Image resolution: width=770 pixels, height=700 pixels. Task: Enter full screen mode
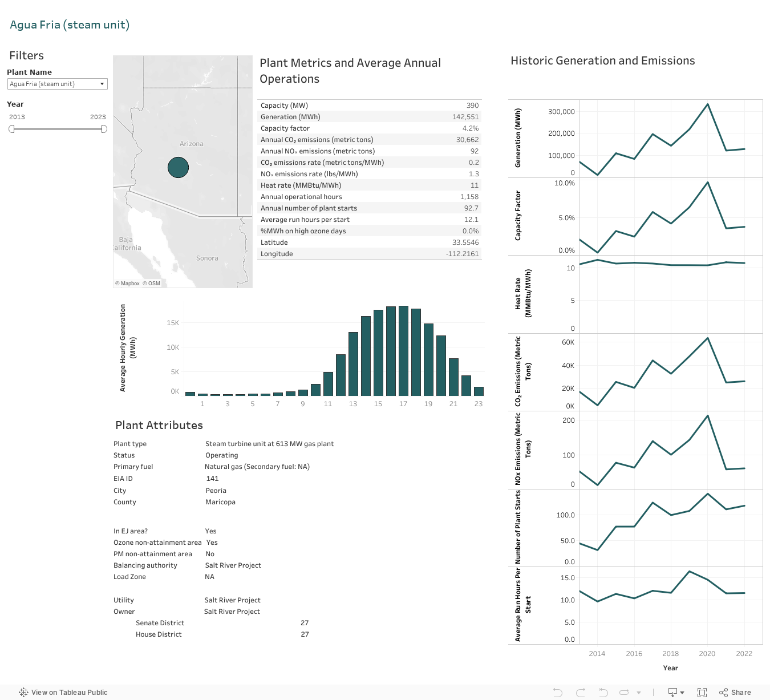point(702,693)
